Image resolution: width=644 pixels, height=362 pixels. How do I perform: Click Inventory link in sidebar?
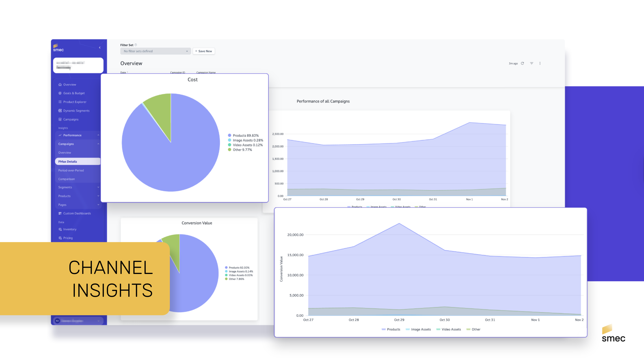pyautogui.click(x=70, y=229)
